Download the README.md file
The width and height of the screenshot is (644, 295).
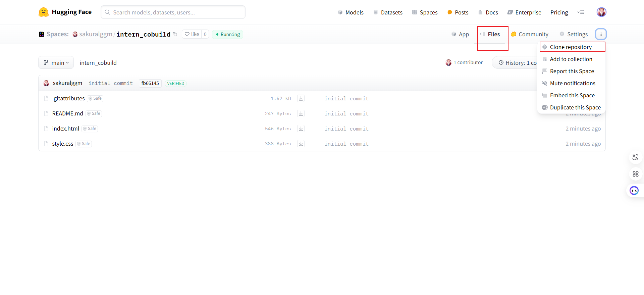[x=301, y=113]
